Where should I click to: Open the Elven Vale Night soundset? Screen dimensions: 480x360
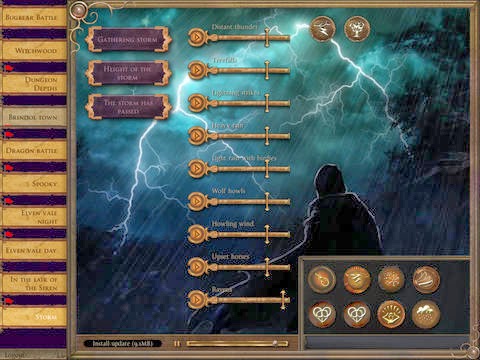click(33, 217)
